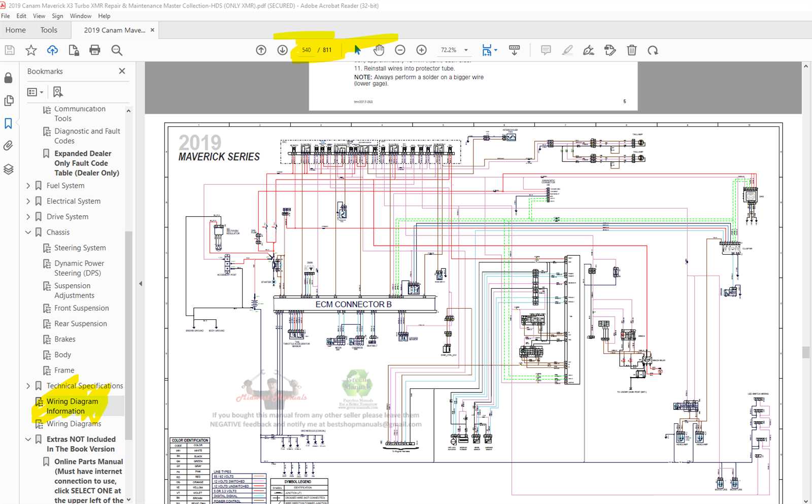This screenshot has height=504, width=812.
Task: Expand the Electrical System bookmark
Action: click(x=28, y=201)
